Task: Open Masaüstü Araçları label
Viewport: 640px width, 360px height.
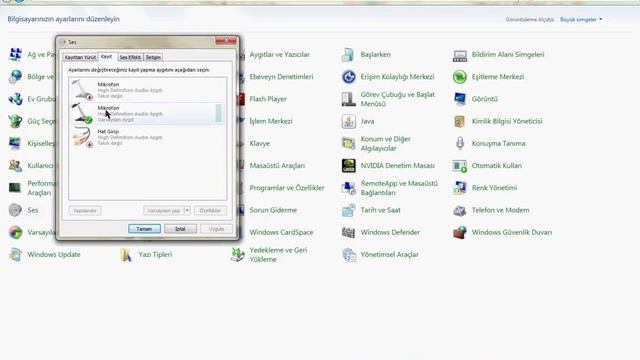Action: click(277, 166)
